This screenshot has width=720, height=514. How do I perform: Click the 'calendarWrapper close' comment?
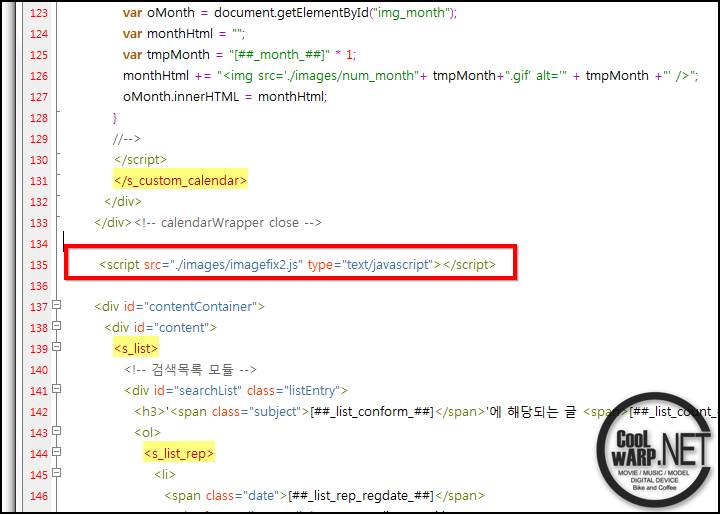tap(228, 223)
